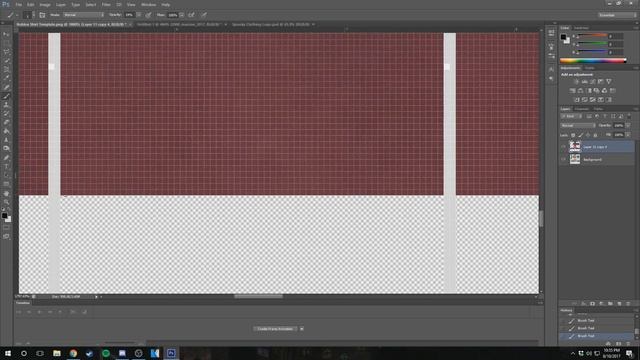This screenshot has width=640, height=360.
Task: Toggle lock position
Action: point(588,135)
